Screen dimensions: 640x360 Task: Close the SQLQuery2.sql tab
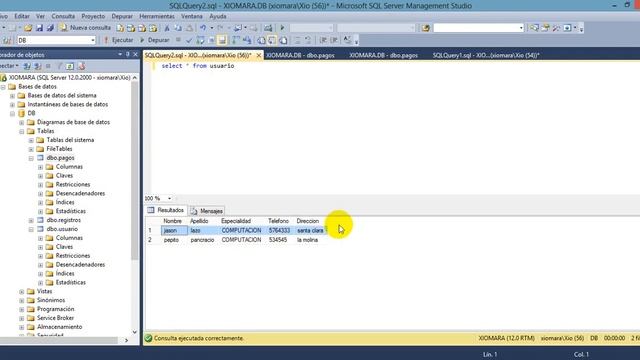point(258,55)
